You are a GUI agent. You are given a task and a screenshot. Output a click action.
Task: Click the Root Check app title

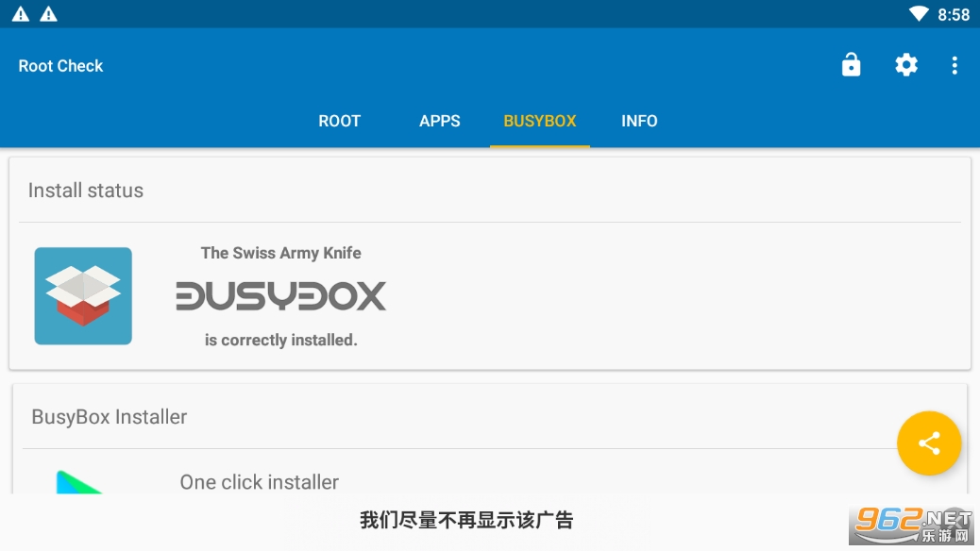pyautogui.click(x=60, y=66)
